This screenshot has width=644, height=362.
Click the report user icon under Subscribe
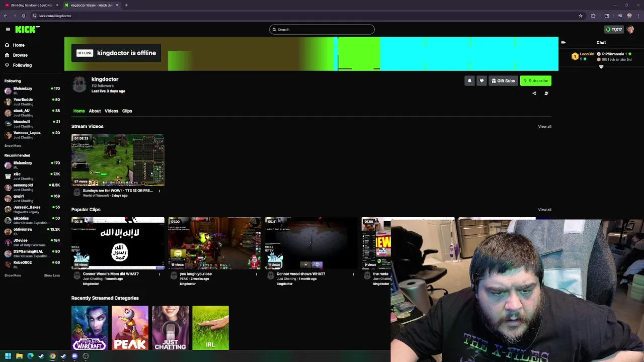[546, 94]
